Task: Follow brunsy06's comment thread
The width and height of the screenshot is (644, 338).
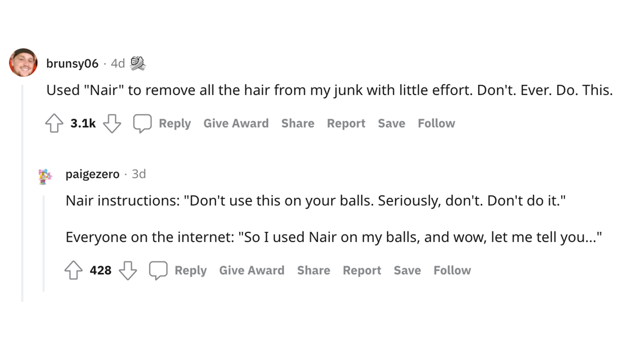Action: coord(436,123)
